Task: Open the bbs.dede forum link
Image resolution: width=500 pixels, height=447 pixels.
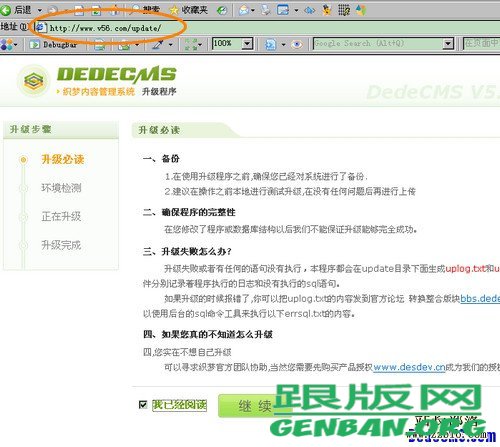Action: click(x=480, y=299)
